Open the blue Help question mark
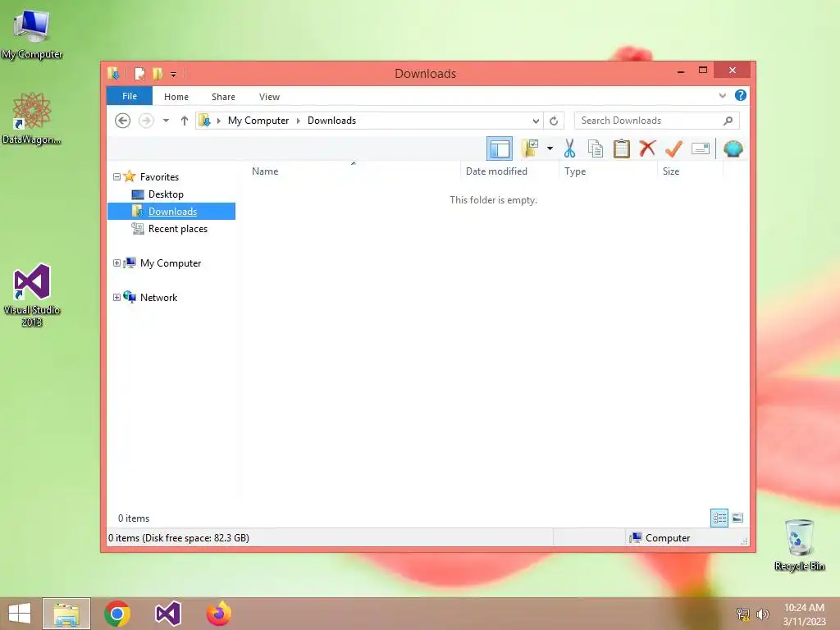Screen dimensions: 840x630 pyautogui.click(x=741, y=95)
